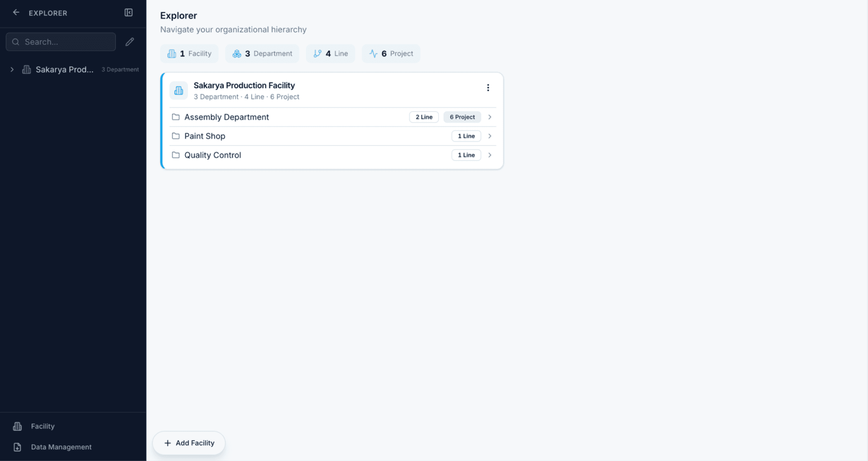Open Sakarya Production Facility card title
This screenshot has height=461, width=868.
click(x=244, y=85)
